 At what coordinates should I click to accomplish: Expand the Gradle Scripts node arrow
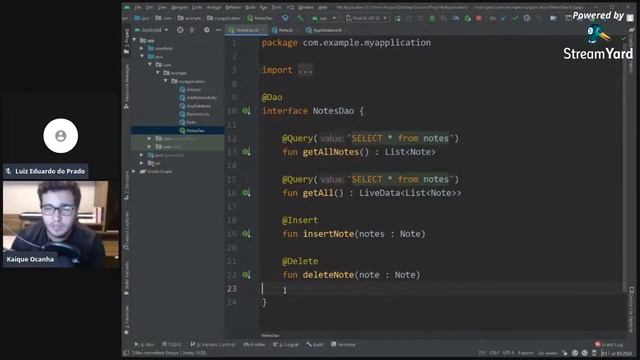(x=134, y=171)
